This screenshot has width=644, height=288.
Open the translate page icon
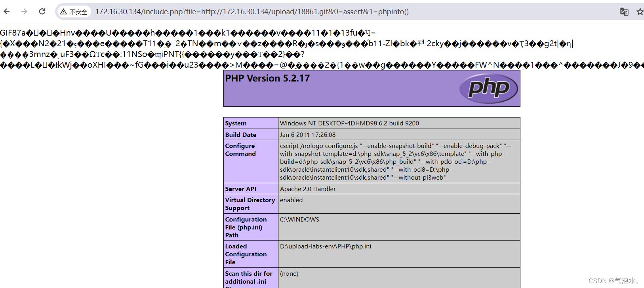click(624, 12)
